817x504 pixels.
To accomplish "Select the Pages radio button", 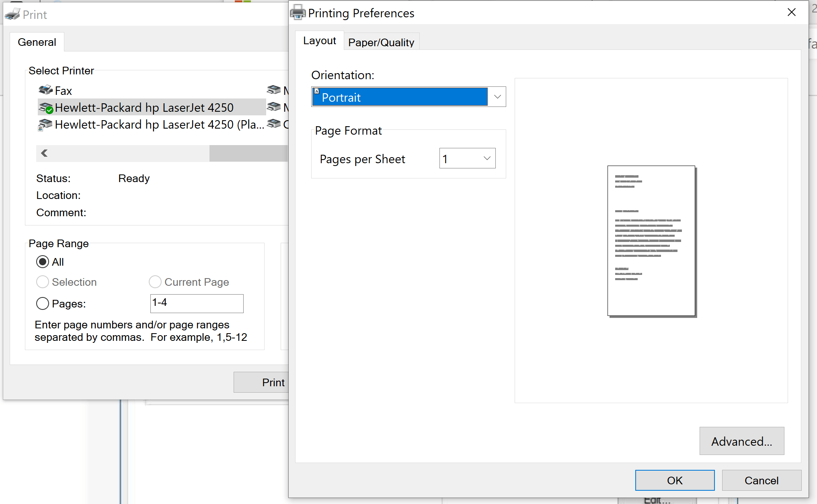I will click(x=44, y=303).
